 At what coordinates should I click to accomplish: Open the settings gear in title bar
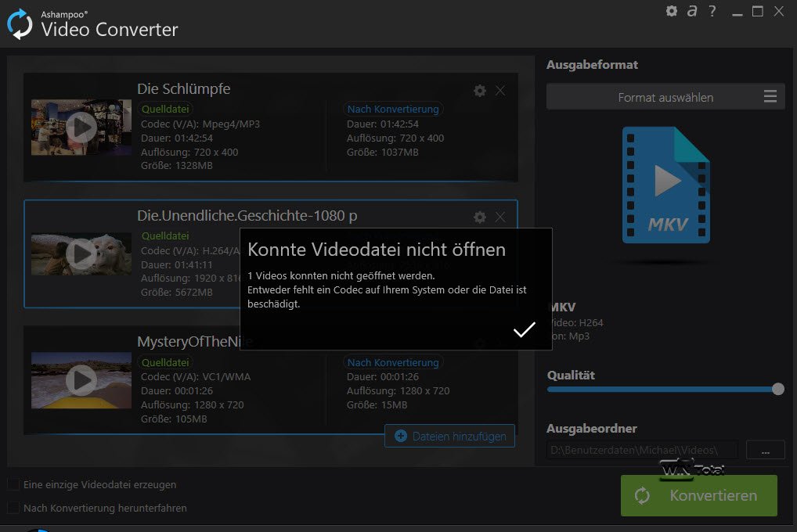pyautogui.click(x=672, y=11)
